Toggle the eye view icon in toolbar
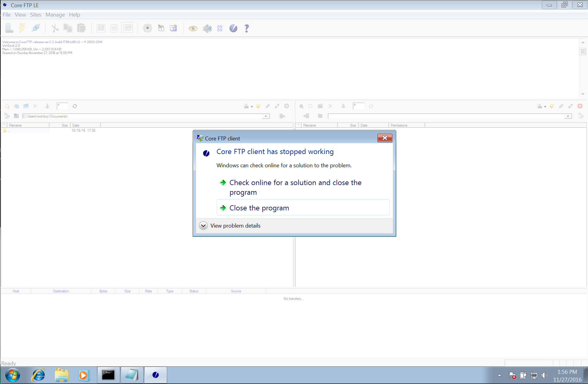Image resolution: width=588 pixels, height=384 pixels. tap(193, 28)
